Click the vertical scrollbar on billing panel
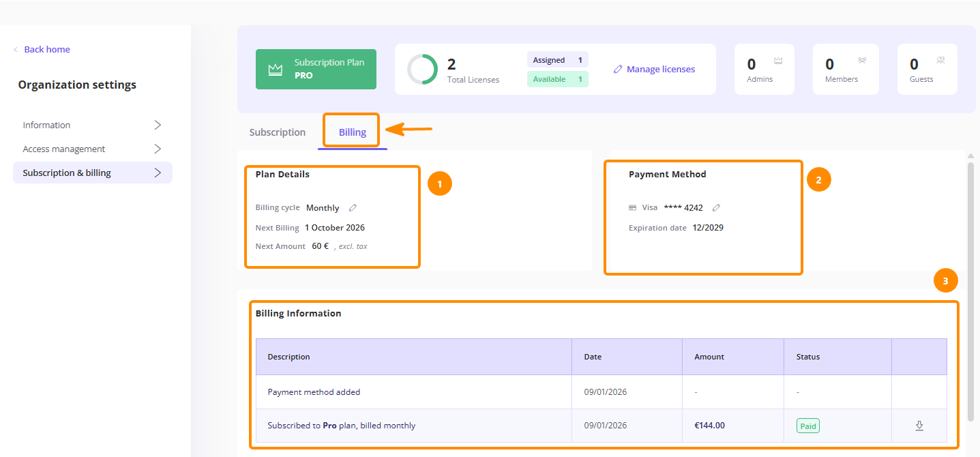Screen dimensions: 980x457 [971, 291]
